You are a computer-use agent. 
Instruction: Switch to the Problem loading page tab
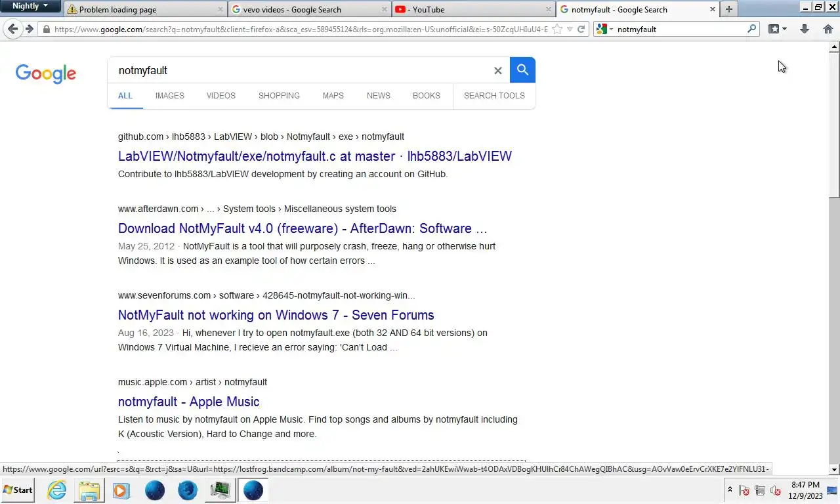click(145, 9)
